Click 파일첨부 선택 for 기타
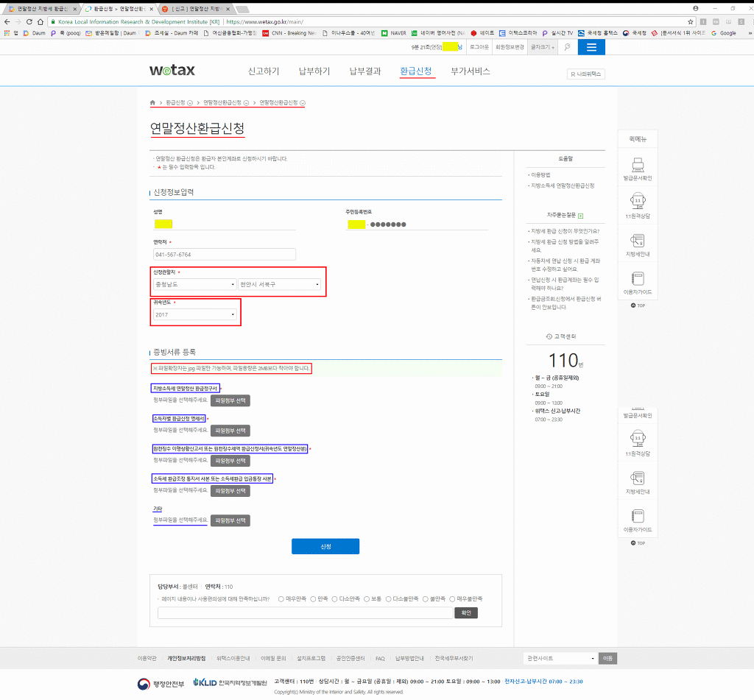This screenshot has height=700, width=754. tap(230, 520)
